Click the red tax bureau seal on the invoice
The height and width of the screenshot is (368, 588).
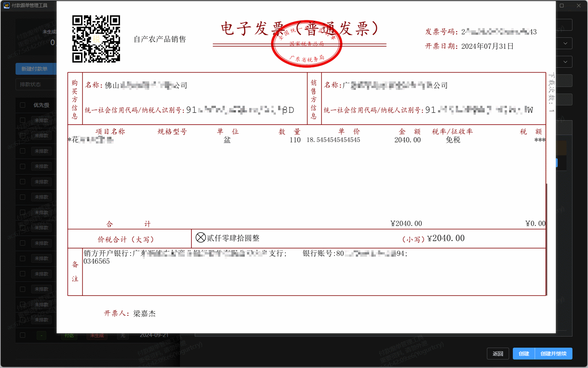pos(307,44)
